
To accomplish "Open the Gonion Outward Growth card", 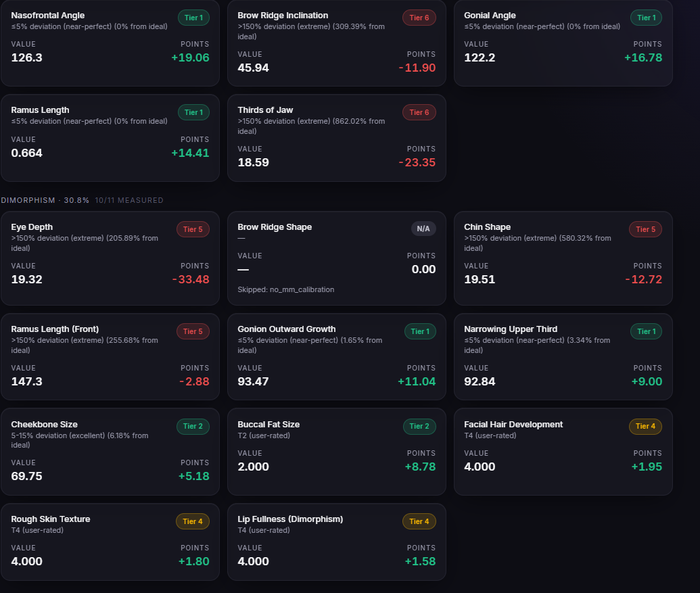I will coord(337,357).
